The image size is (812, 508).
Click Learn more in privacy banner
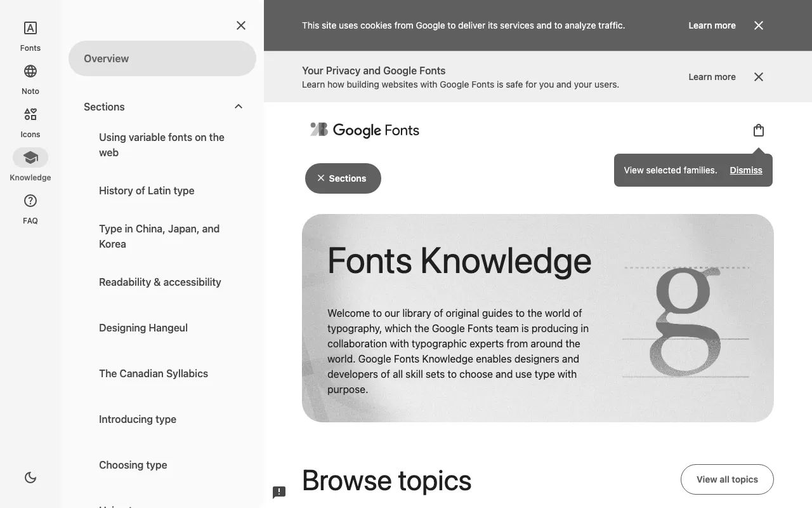coord(712,77)
